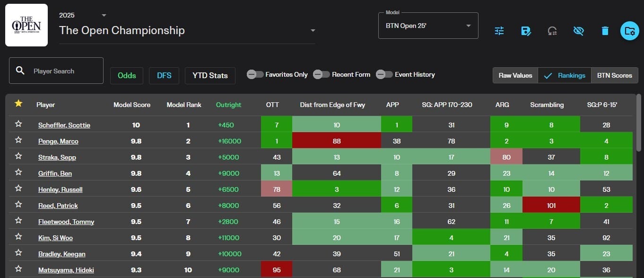Open Henley, Russell player link
Screen dimensions: 644x278
pos(61,189)
